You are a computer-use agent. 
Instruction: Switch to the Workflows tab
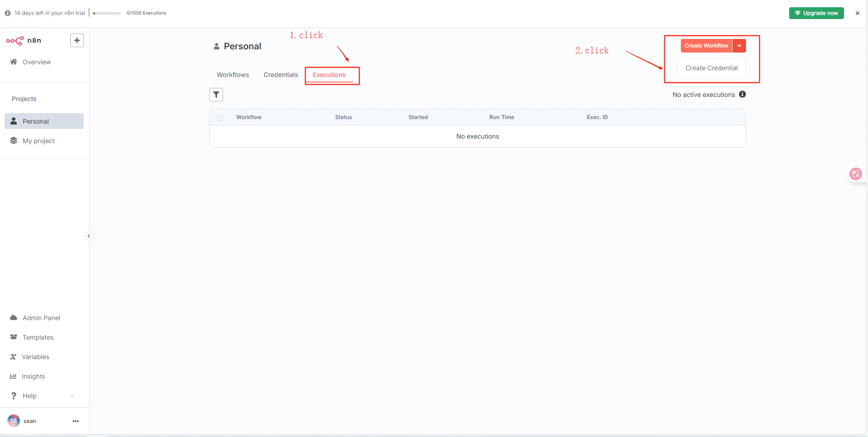[x=233, y=74]
